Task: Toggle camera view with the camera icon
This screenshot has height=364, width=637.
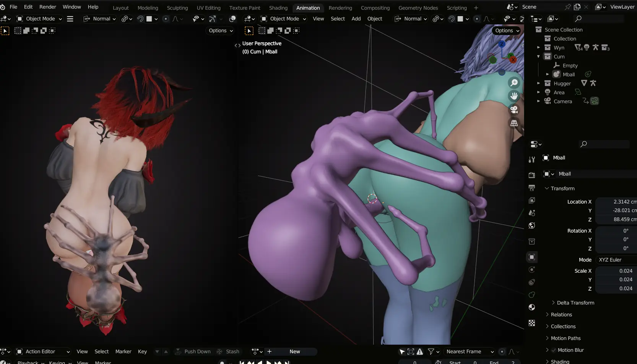Action: click(x=514, y=110)
